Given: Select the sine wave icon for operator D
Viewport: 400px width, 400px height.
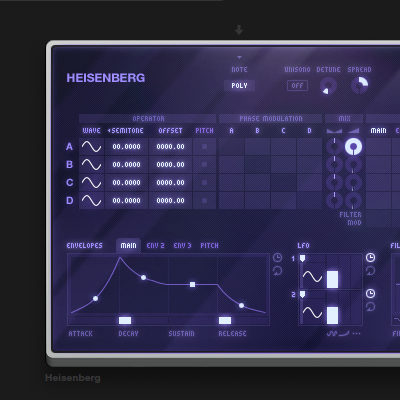Looking at the screenshot, I should pyautogui.click(x=92, y=201).
